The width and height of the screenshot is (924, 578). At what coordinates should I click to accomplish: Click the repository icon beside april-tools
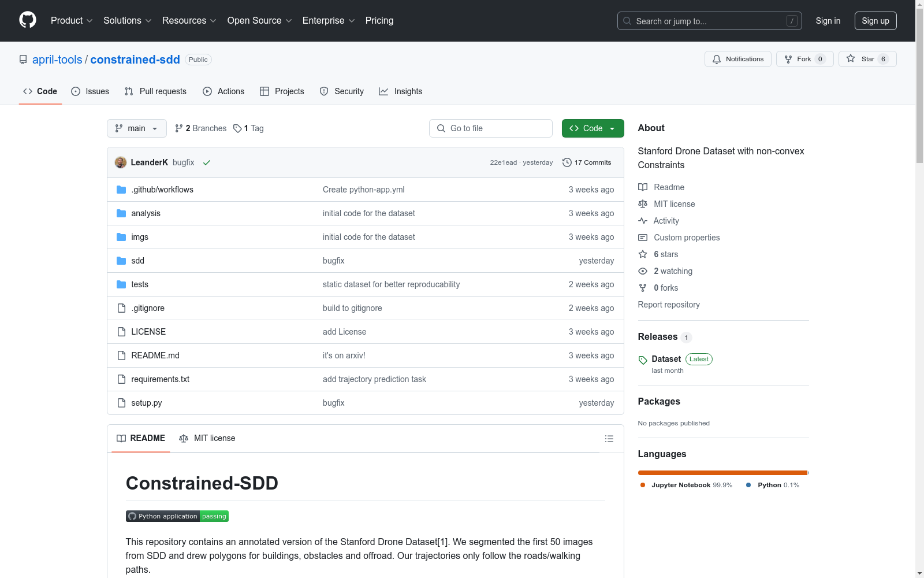[23, 60]
